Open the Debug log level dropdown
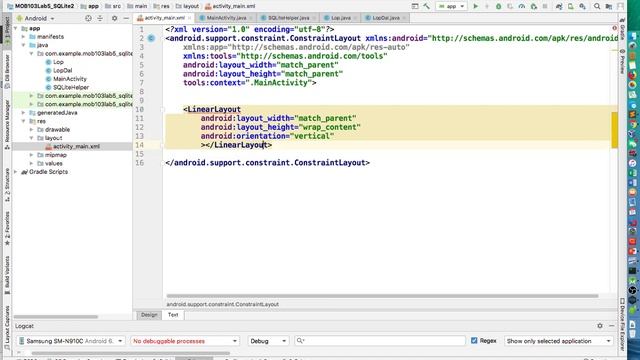The image size is (640, 360). (x=268, y=341)
